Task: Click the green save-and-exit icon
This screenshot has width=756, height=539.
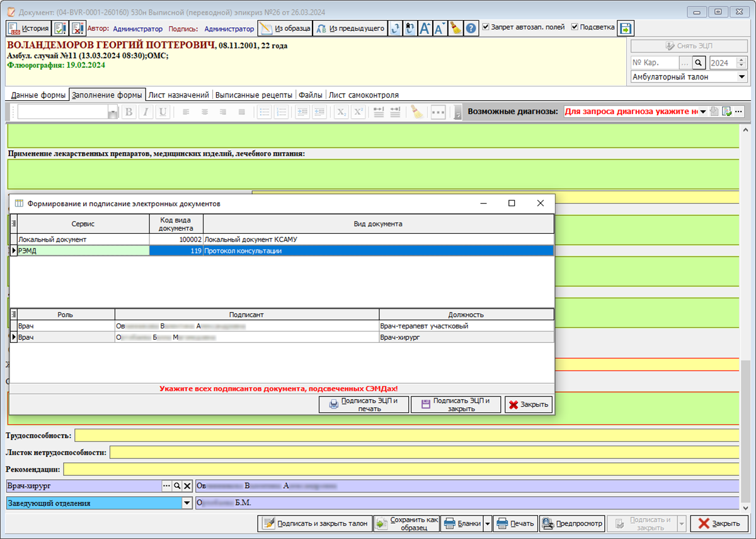Action: click(x=625, y=28)
